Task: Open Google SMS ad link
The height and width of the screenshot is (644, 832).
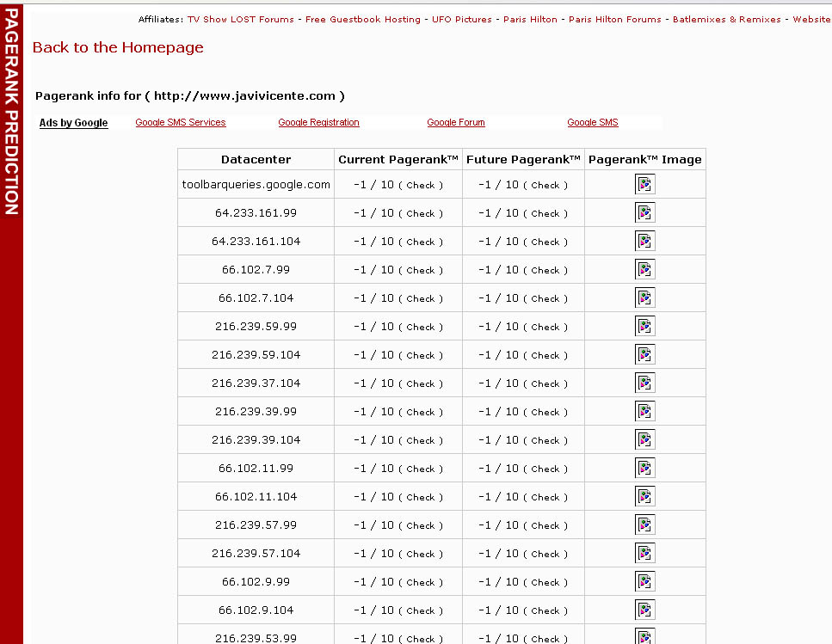Action: click(593, 122)
